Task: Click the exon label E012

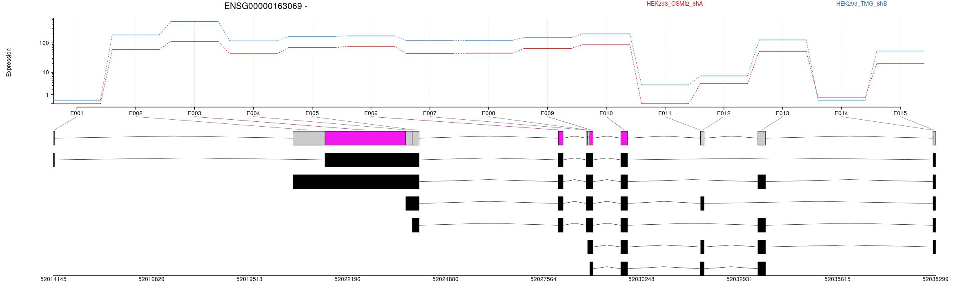Action: [x=724, y=114]
